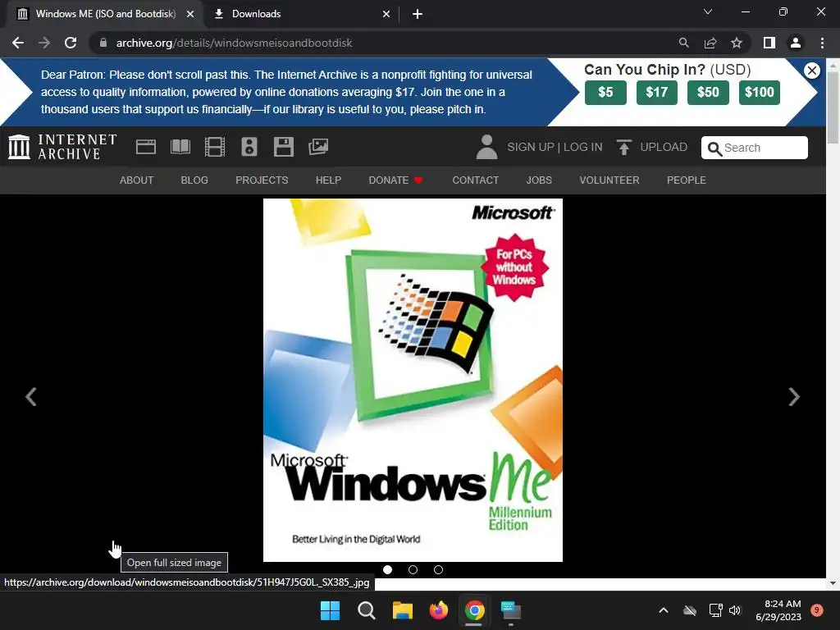Open File Explorer from the taskbar

(402, 610)
